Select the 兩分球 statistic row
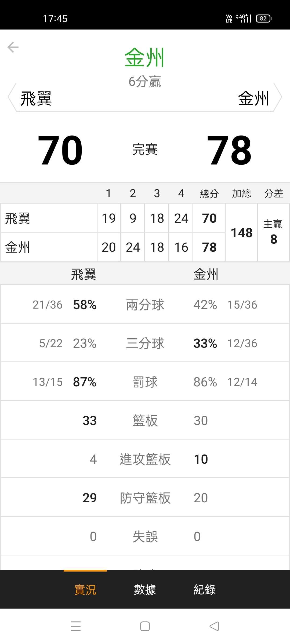Image resolution: width=290 pixels, height=644 pixels. click(145, 304)
